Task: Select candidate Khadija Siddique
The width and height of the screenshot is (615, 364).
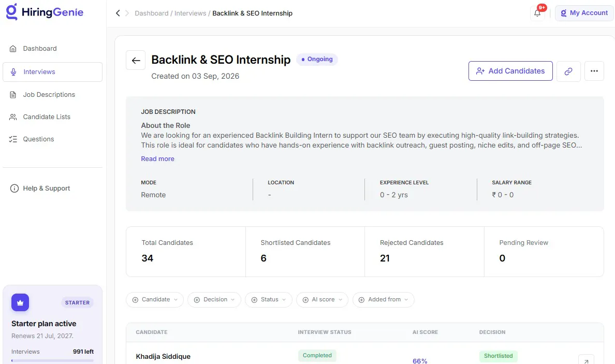Action: pos(163,357)
